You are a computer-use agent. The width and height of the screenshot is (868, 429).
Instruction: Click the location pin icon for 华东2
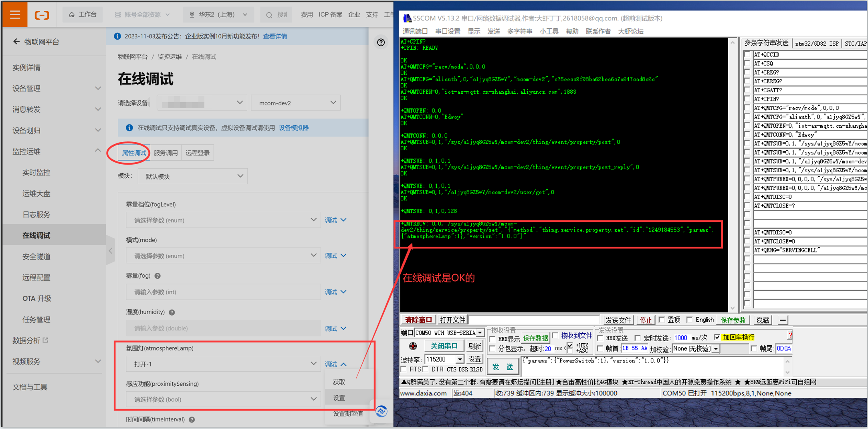(192, 14)
